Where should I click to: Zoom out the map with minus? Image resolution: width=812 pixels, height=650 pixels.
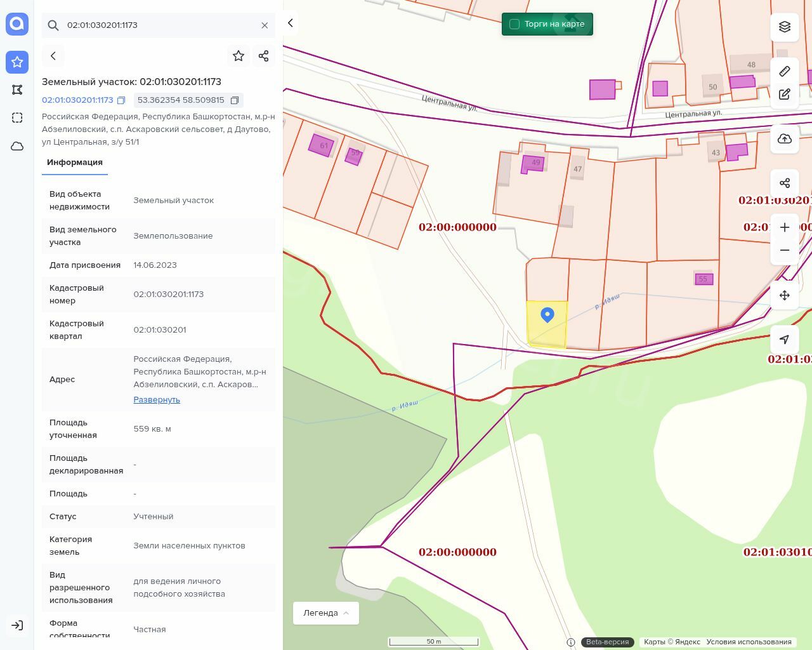click(x=784, y=250)
